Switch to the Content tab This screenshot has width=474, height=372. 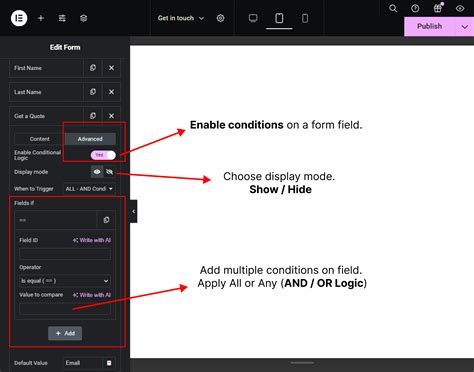click(39, 139)
